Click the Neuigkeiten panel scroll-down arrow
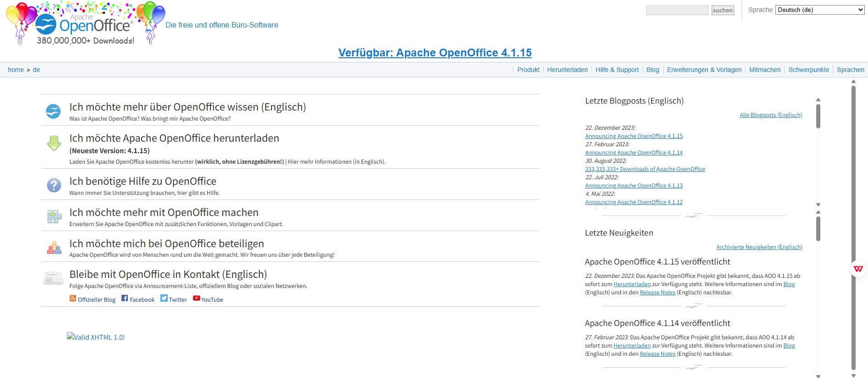 818,376
